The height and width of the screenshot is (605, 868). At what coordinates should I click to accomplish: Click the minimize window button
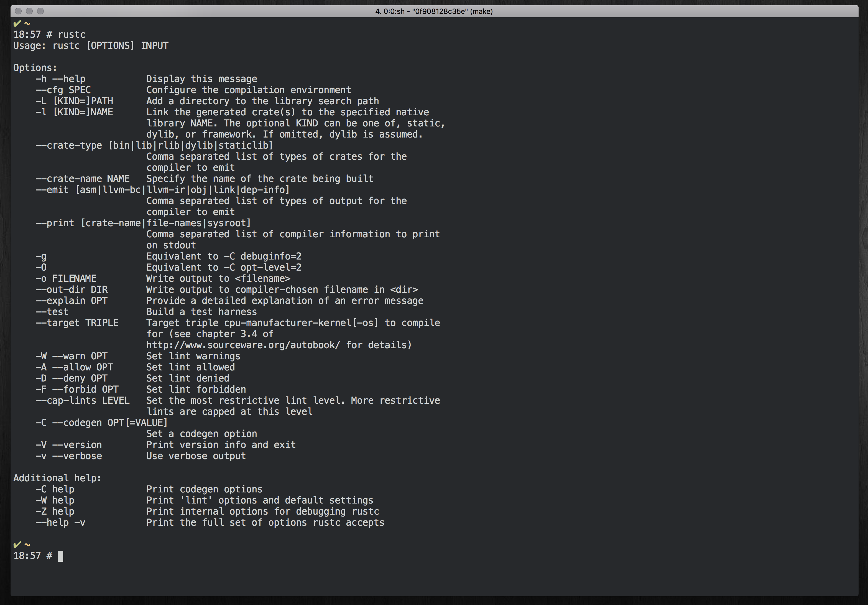click(x=29, y=11)
